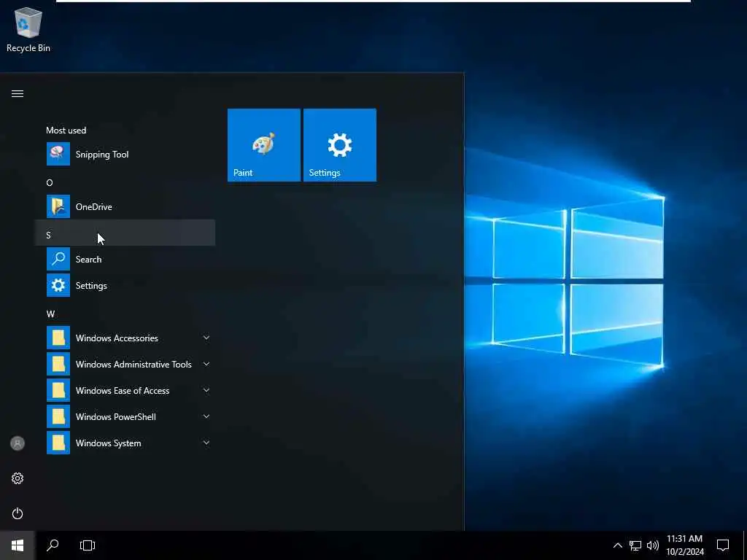Open Task View on the taskbar

[88, 545]
